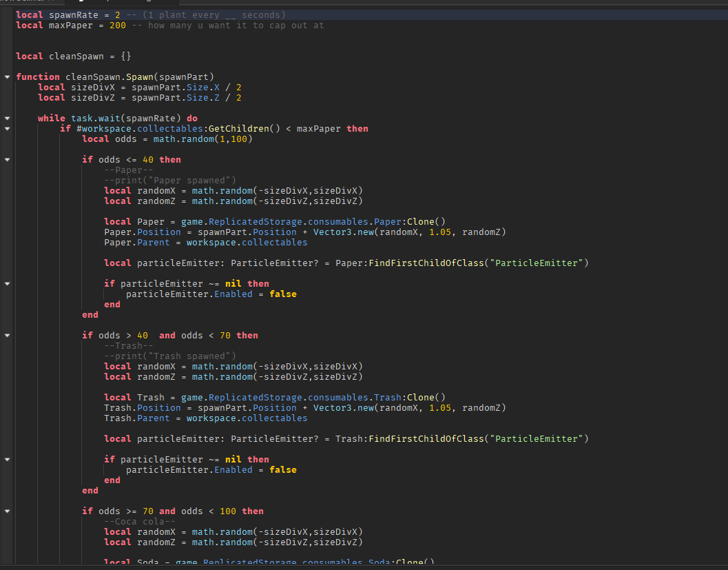Image resolution: width=728 pixels, height=570 pixels.
Task: Click the Paper.Parent assignment line
Action: click(205, 243)
